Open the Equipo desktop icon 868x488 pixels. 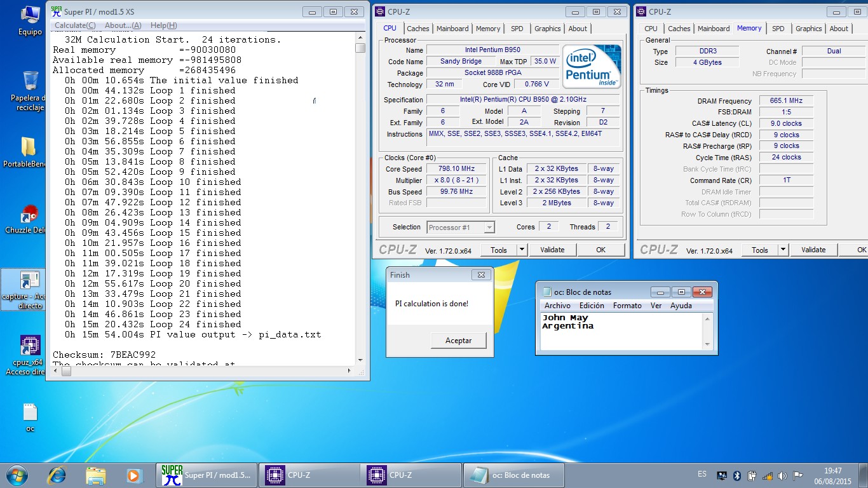tap(30, 19)
